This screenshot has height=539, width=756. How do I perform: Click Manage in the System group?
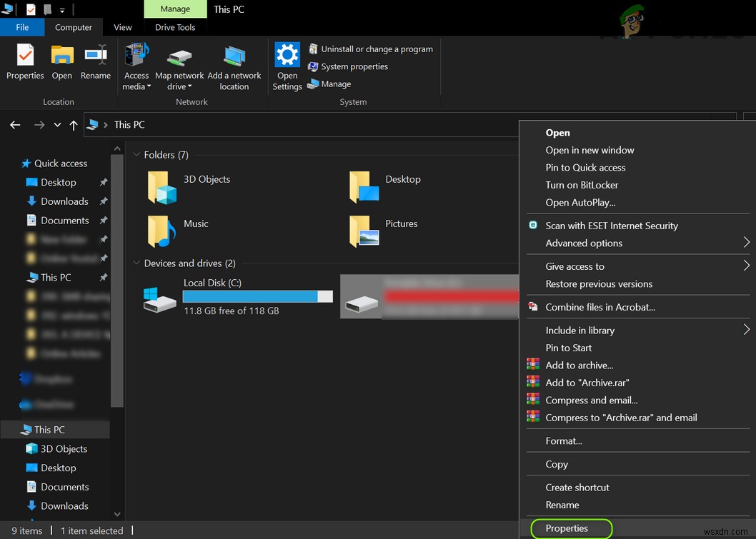click(x=329, y=84)
